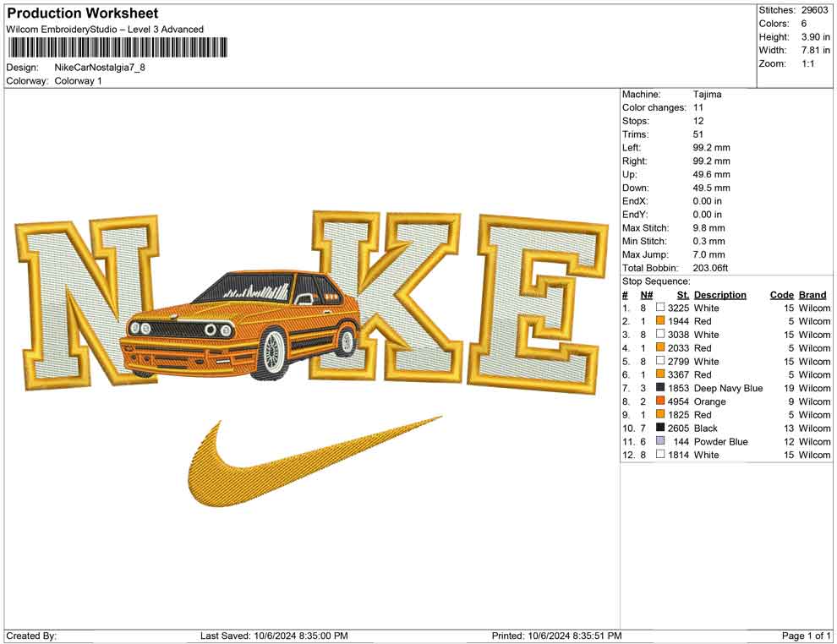
Task: Click 'Last Saved: 10/6/2024 8:35:00 PM'
Action: point(274,636)
